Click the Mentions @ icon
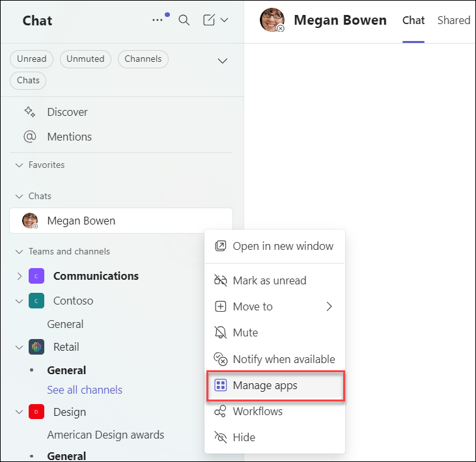Image resolution: width=476 pixels, height=462 pixels. click(x=30, y=137)
